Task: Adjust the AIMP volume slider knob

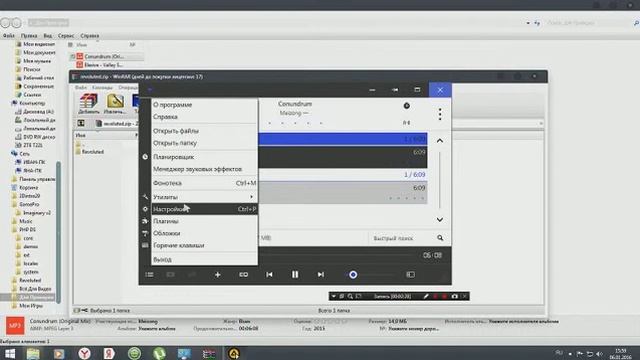Action: (x=353, y=275)
